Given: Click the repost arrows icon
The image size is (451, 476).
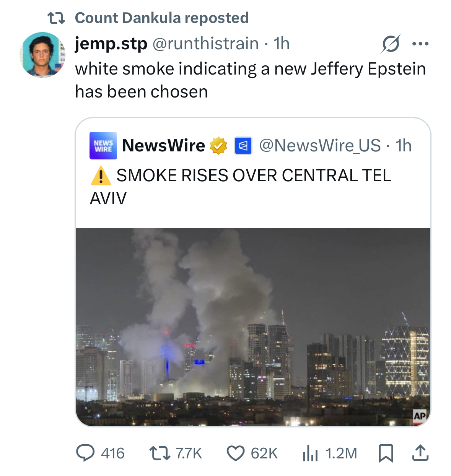Looking at the screenshot, I should coord(159,453).
